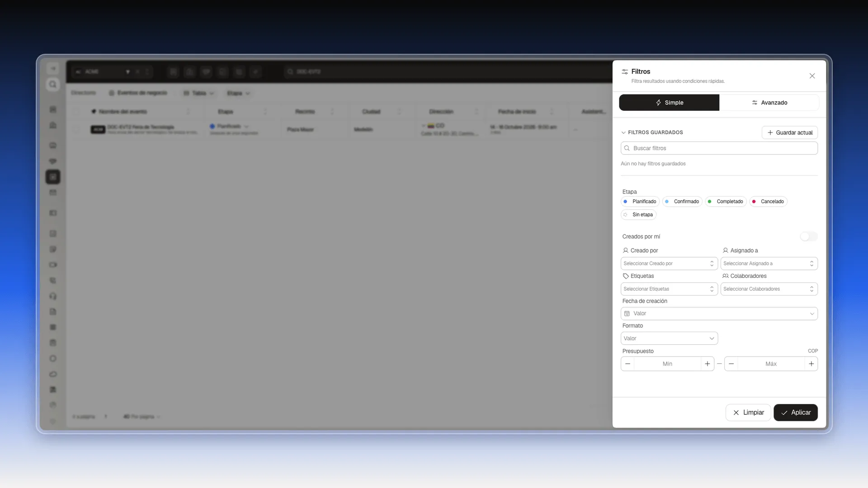Viewport: 868px width, 488px height.
Task: Click the search magnifier icon in the sidebar
Action: pos(53,84)
